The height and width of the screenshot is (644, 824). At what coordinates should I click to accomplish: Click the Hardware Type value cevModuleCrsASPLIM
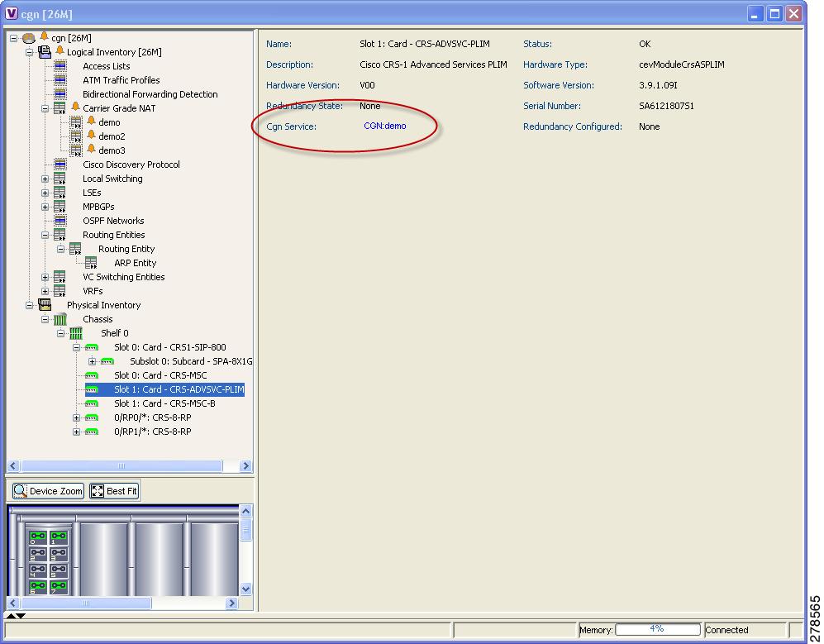click(x=682, y=64)
